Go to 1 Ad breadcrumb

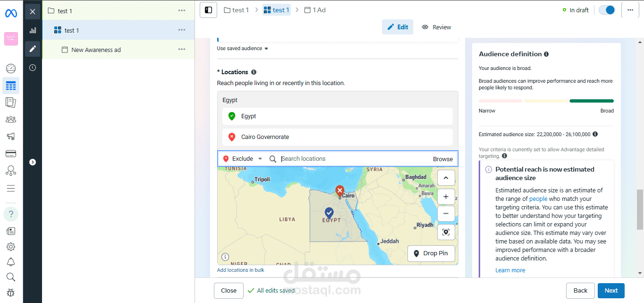(x=315, y=10)
